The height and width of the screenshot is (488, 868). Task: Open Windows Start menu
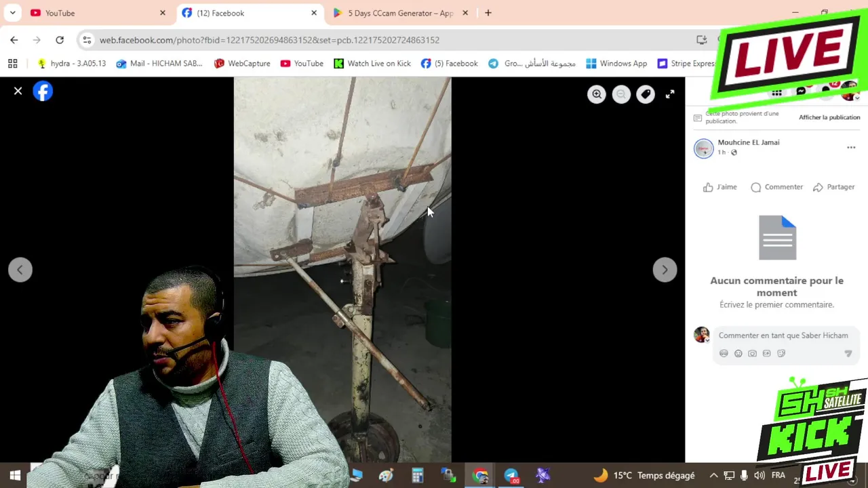[15, 476]
